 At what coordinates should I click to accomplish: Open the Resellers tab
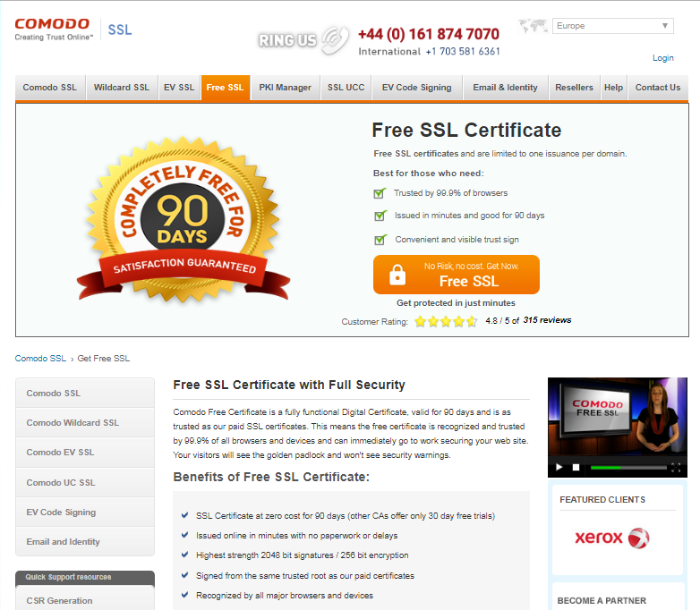574,88
